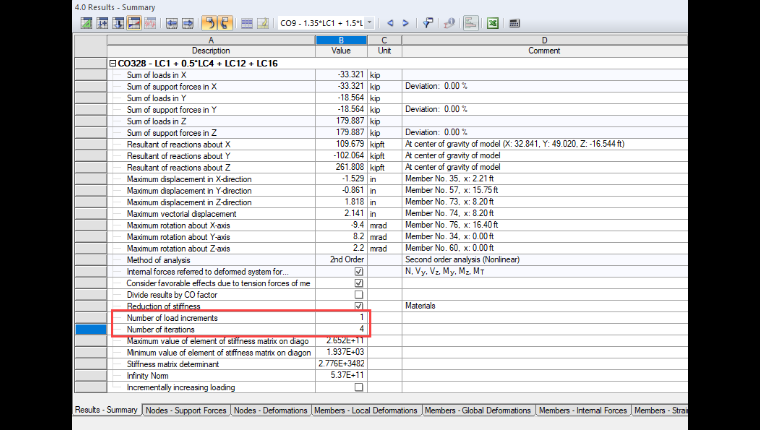This screenshot has height=430, width=760.
Task: Click 'Maximum displacement in X-direction' row
Action: pyautogui.click(x=380, y=179)
